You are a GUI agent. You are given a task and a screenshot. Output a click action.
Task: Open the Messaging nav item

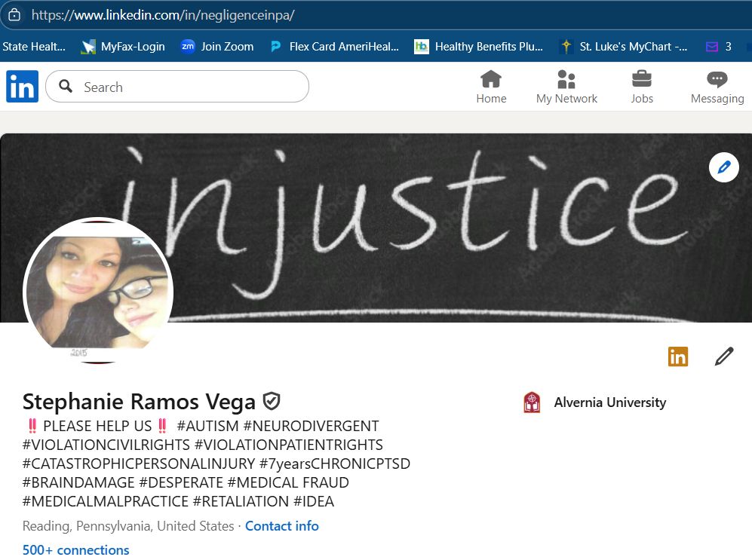pos(717,87)
